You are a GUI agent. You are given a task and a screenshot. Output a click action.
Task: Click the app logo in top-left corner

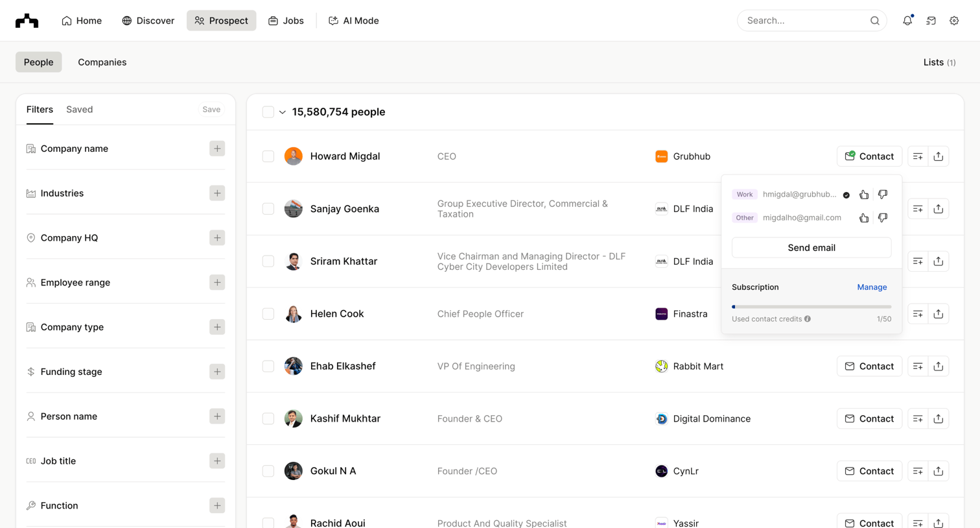tap(27, 21)
